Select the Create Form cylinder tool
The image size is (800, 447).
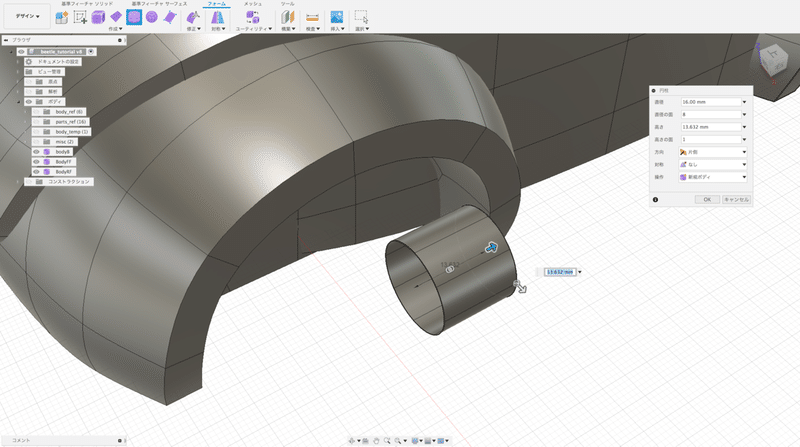(133, 17)
